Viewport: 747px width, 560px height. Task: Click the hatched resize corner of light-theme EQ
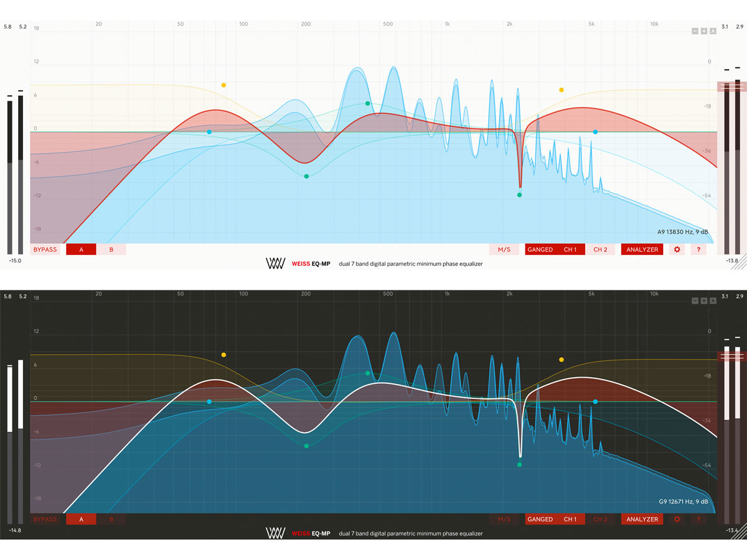[738, 261]
